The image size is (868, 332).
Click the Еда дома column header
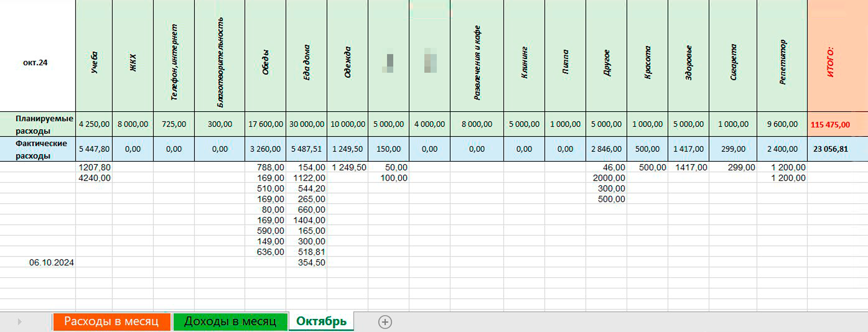306,56
